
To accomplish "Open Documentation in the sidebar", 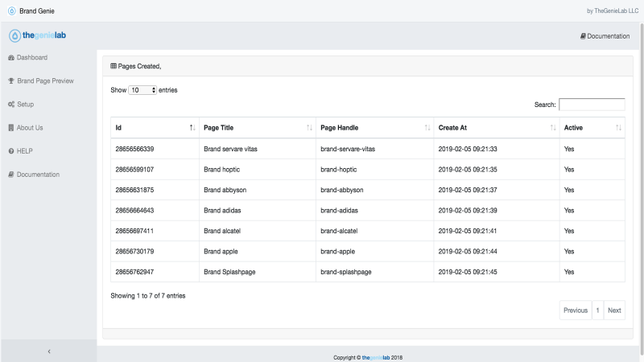I will [38, 175].
